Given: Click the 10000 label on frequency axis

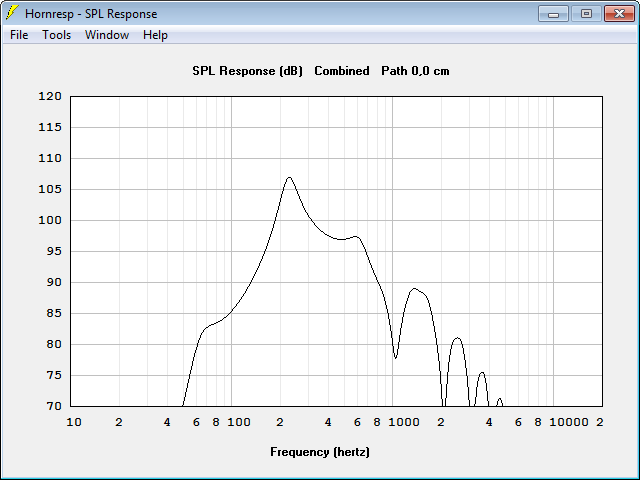Looking at the screenshot, I should tap(569, 422).
